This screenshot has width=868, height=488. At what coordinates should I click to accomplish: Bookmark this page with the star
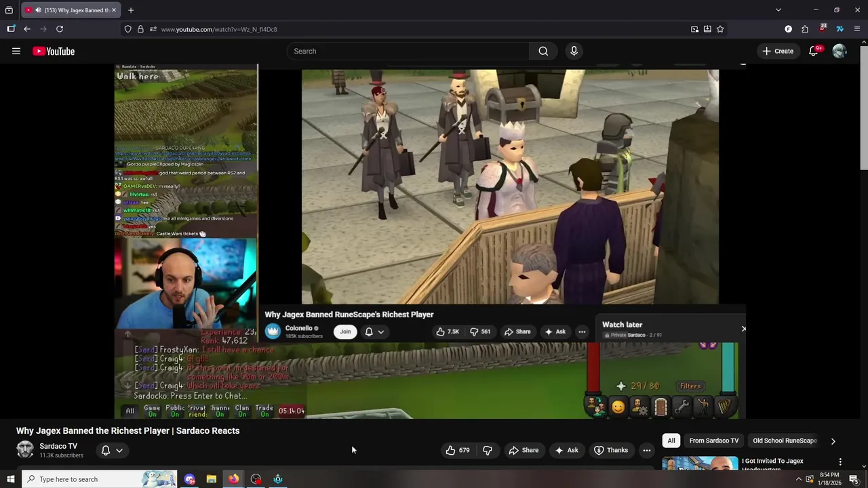coord(720,29)
